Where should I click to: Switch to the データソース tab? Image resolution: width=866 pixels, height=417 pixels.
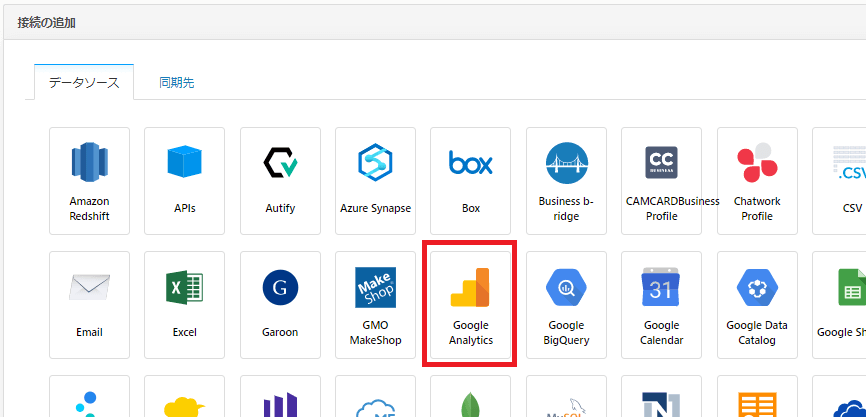point(84,82)
